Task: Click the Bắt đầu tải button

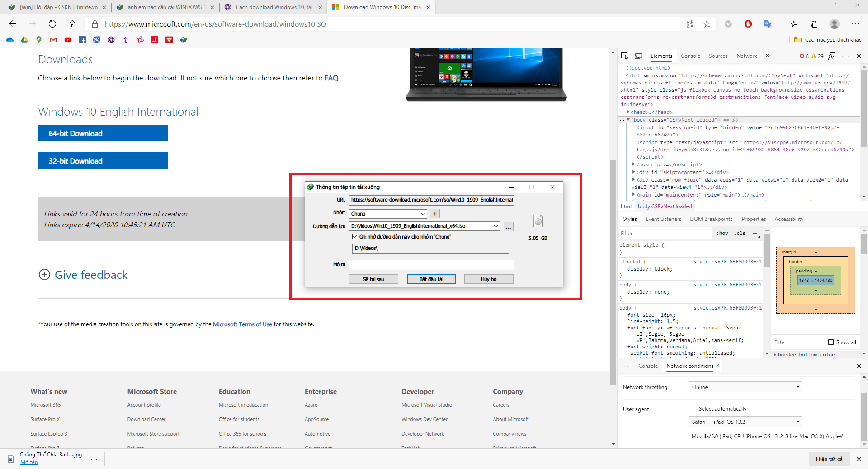Action: click(x=431, y=279)
